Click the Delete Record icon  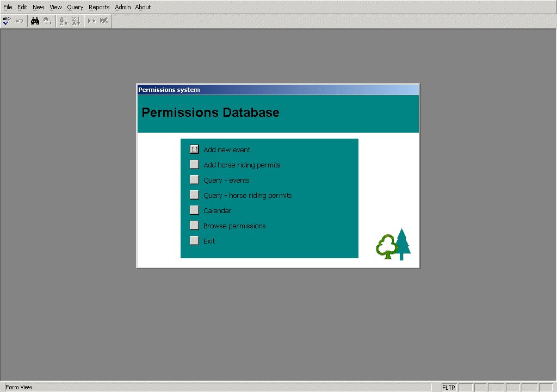[104, 21]
